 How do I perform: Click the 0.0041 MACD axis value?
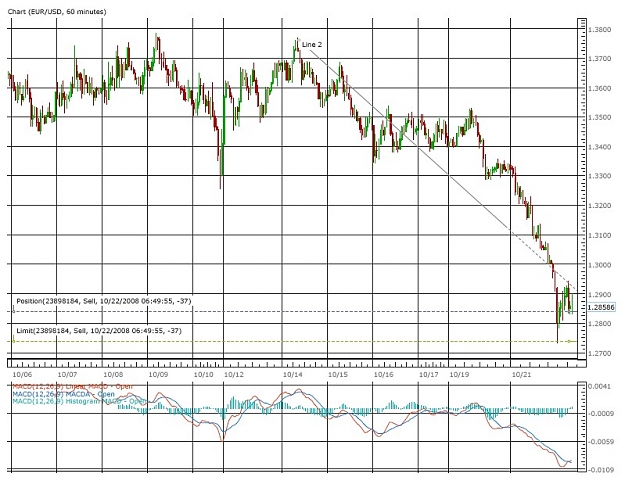pyautogui.click(x=599, y=386)
